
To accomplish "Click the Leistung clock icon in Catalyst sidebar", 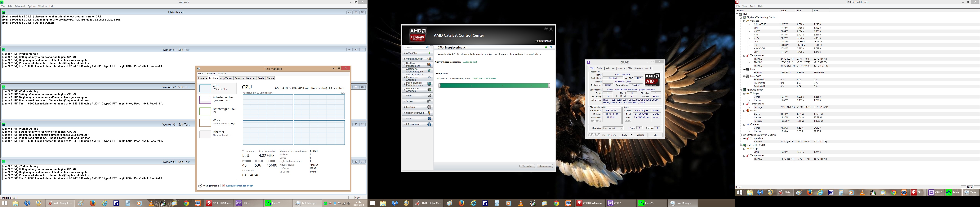I will tap(429, 107).
